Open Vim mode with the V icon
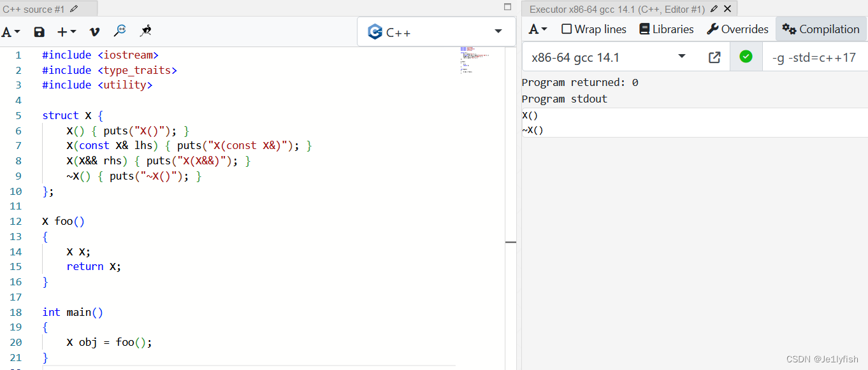 [x=95, y=31]
